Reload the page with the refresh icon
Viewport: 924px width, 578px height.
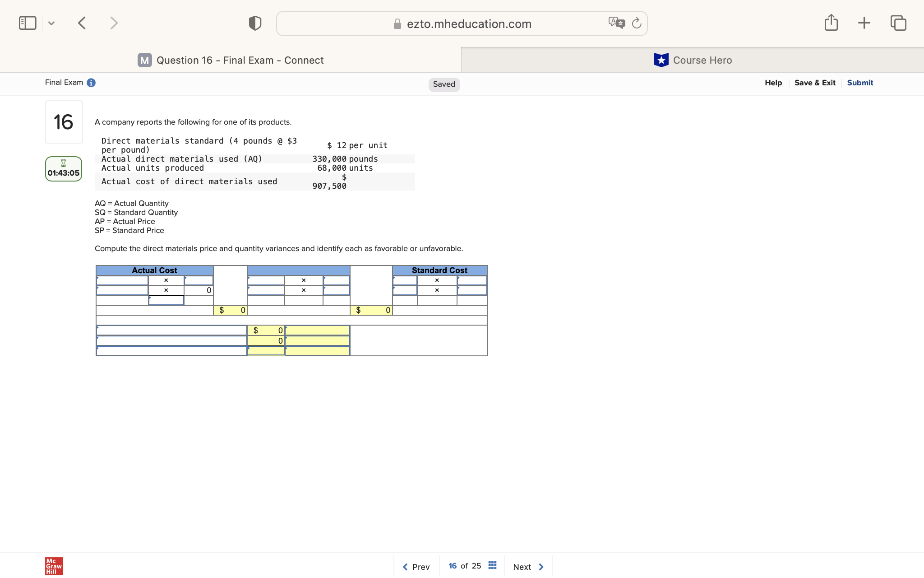(637, 23)
